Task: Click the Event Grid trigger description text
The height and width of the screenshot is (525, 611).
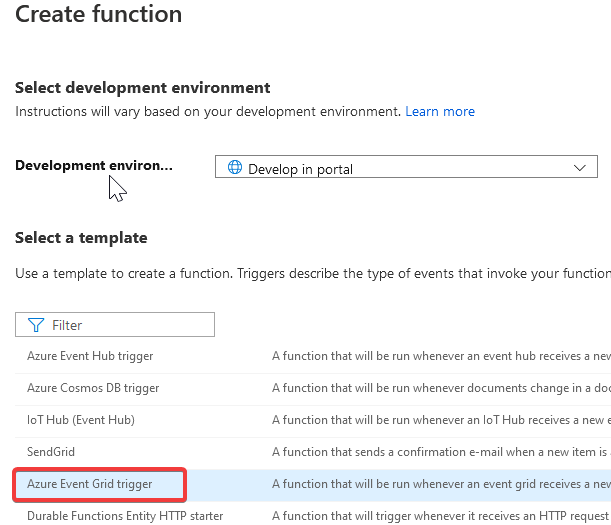Action: (441, 484)
